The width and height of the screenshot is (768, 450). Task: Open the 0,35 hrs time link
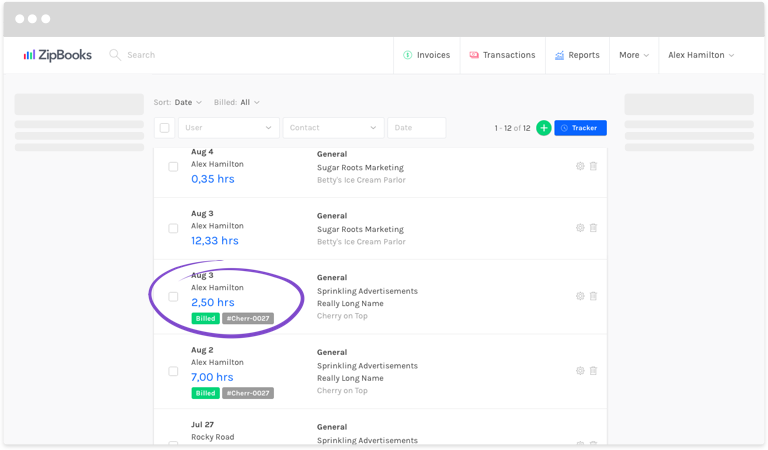[213, 179]
